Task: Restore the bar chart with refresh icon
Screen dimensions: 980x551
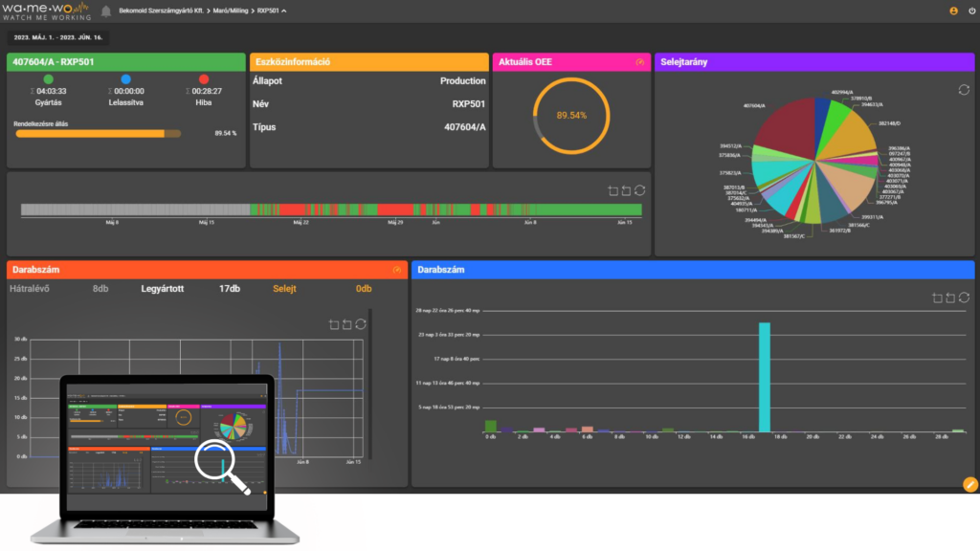Action: point(964,298)
